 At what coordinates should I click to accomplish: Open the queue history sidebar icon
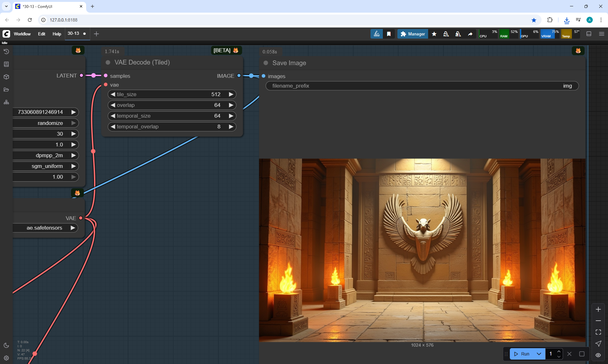click(x=6, y=52)
